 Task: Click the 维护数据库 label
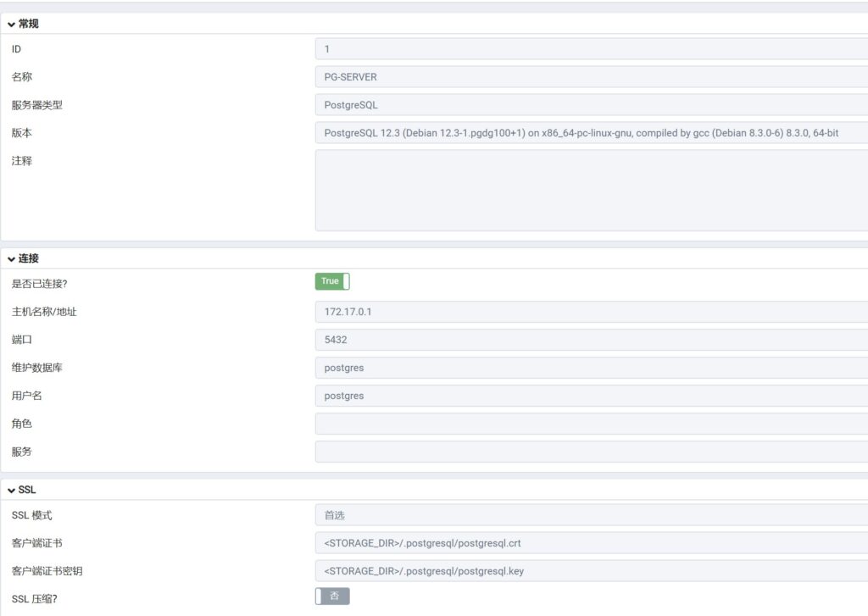37,368
